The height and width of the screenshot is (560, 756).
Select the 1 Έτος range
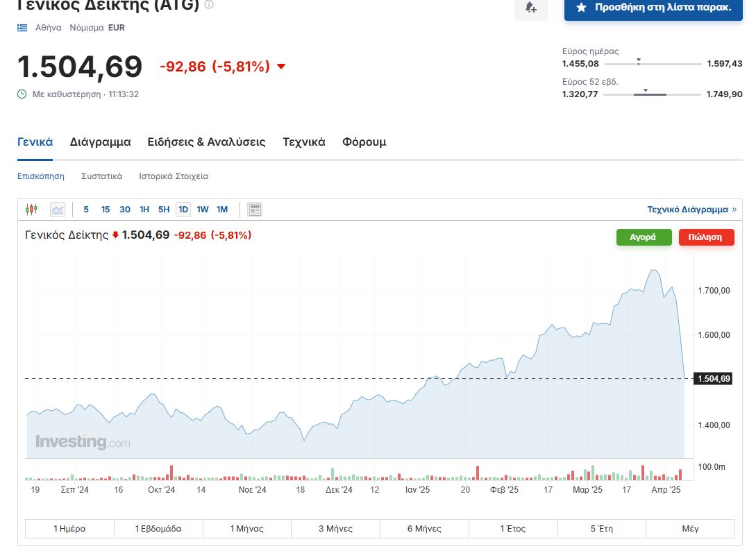tap(513, 529)
